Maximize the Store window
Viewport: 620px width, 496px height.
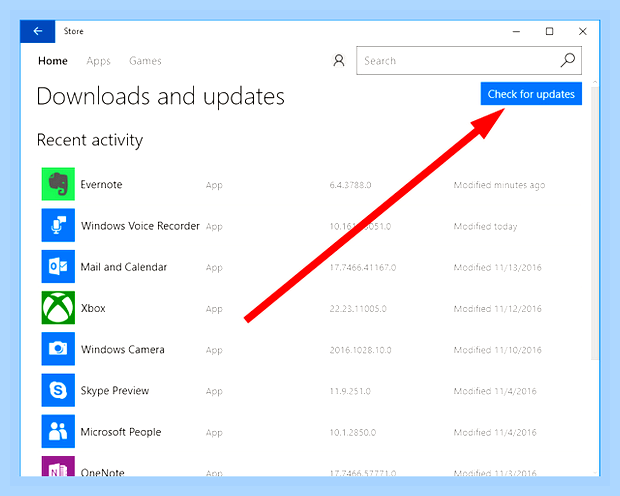(549, 31)
